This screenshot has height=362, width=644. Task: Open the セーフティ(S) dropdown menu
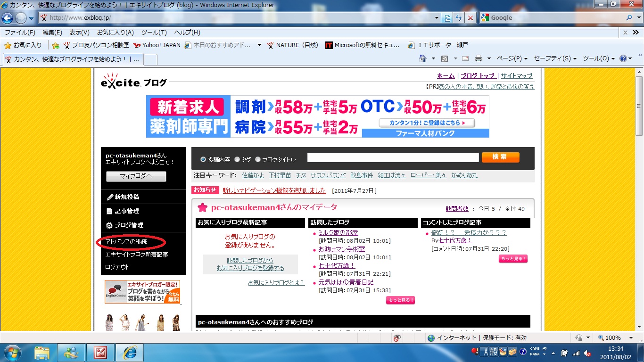555,58
